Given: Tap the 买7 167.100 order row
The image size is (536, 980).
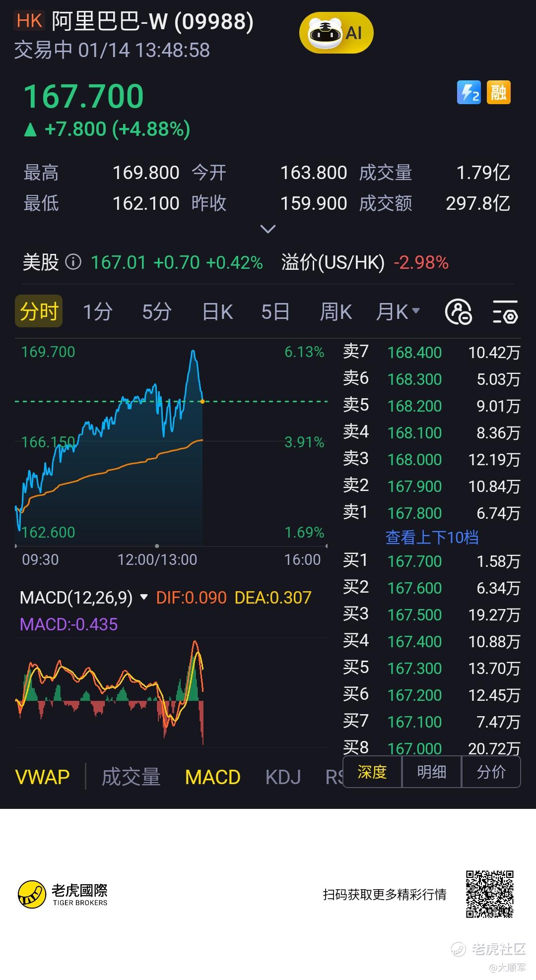Looking at the screenshot, I should point(431,722).
